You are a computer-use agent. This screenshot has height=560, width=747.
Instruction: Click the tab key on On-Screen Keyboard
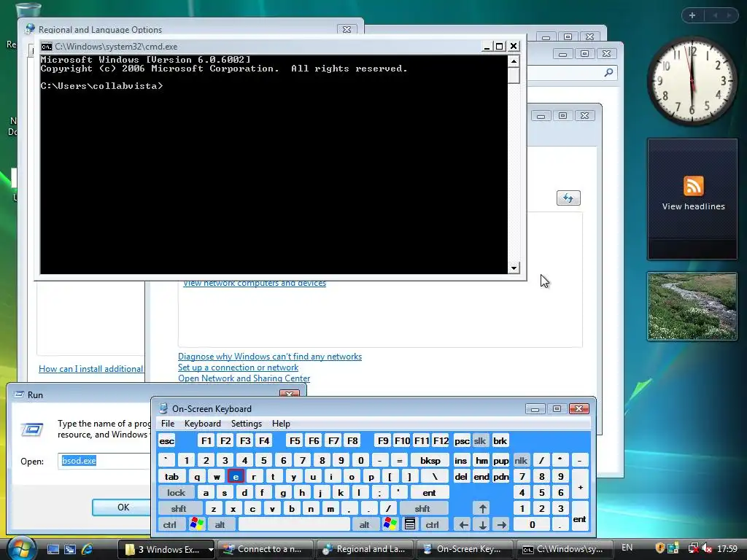(x=171, y=476)
